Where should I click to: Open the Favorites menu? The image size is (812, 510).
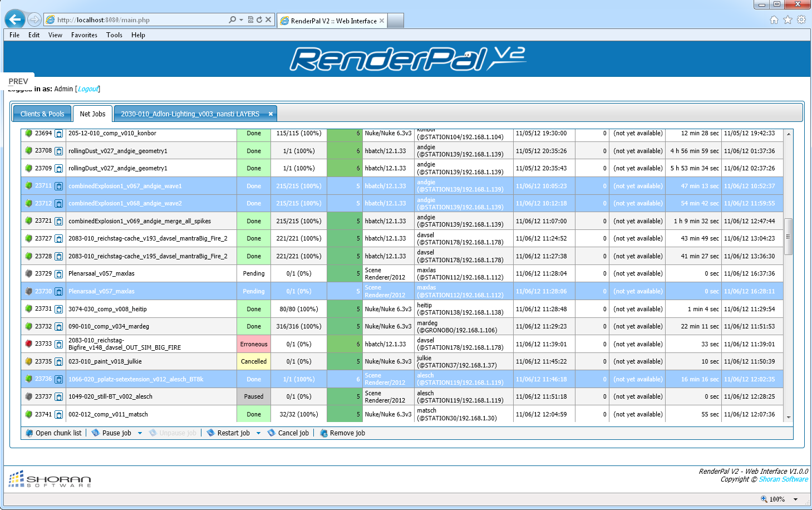point(84,35)
